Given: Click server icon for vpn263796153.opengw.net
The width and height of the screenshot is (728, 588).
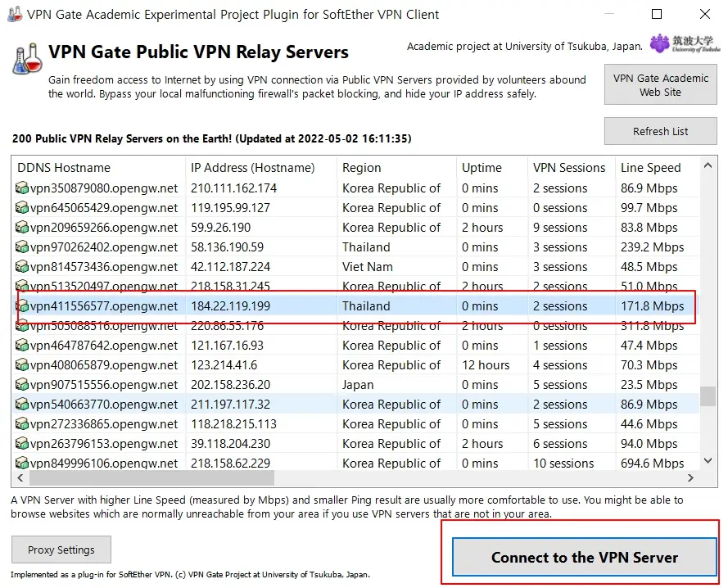Looking at the screenshot, I should [x=22, y=444].
